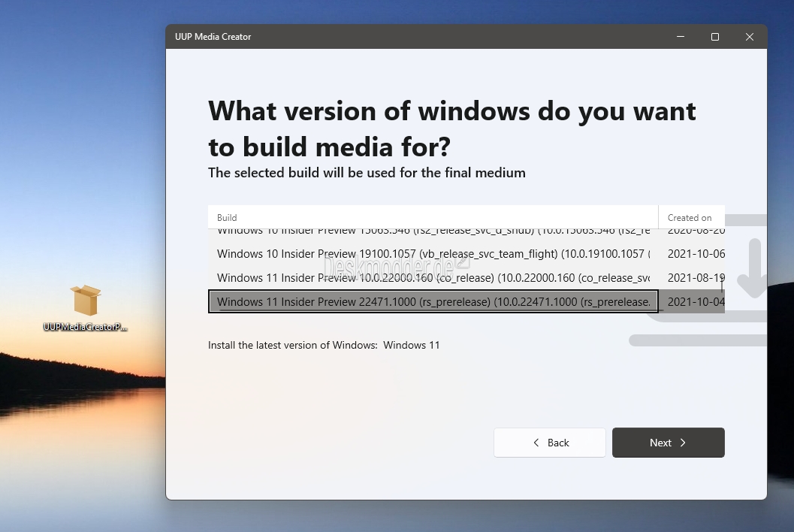Close the UUP Media Creator window
Viewport: 794px width, 532px height.
[750, 37]
